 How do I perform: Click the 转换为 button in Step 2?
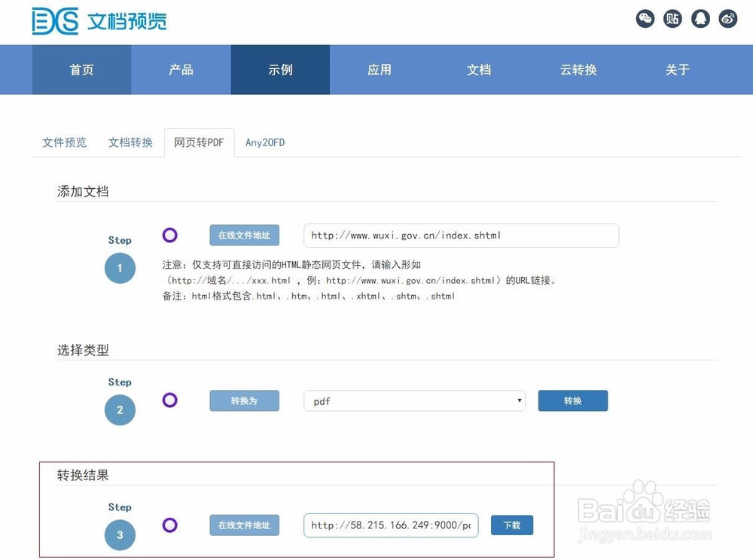244,400
